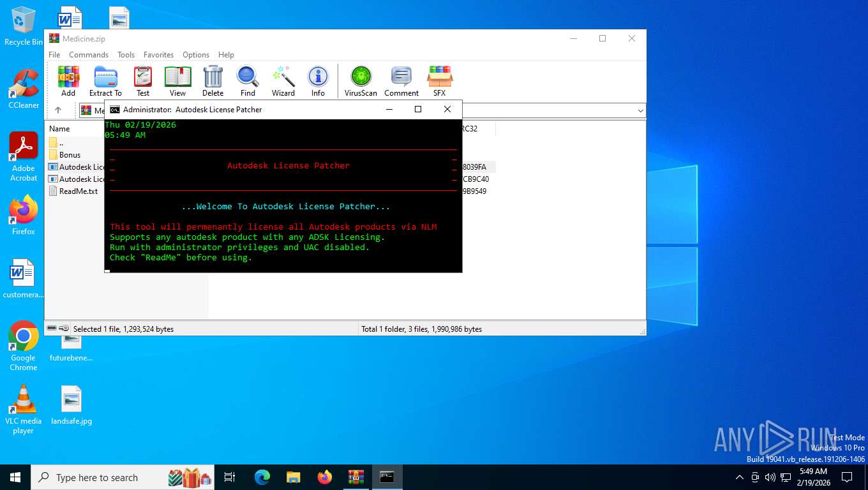Launch Microsoft Edge from taskbar
This screenshot has height=490, width=868.
(262, 477)
